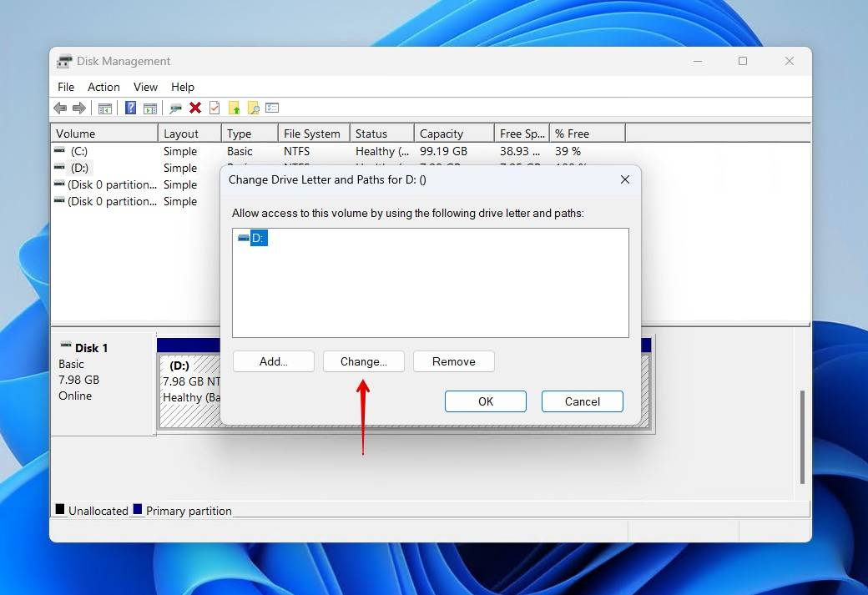Screen dimensions: 868x595
Task: Sort by % Free column header
Action: click(x=588, y=134)
